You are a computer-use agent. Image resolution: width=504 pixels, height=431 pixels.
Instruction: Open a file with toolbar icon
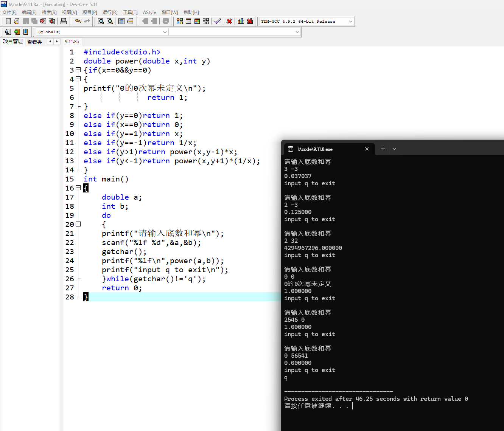point(17,21)
